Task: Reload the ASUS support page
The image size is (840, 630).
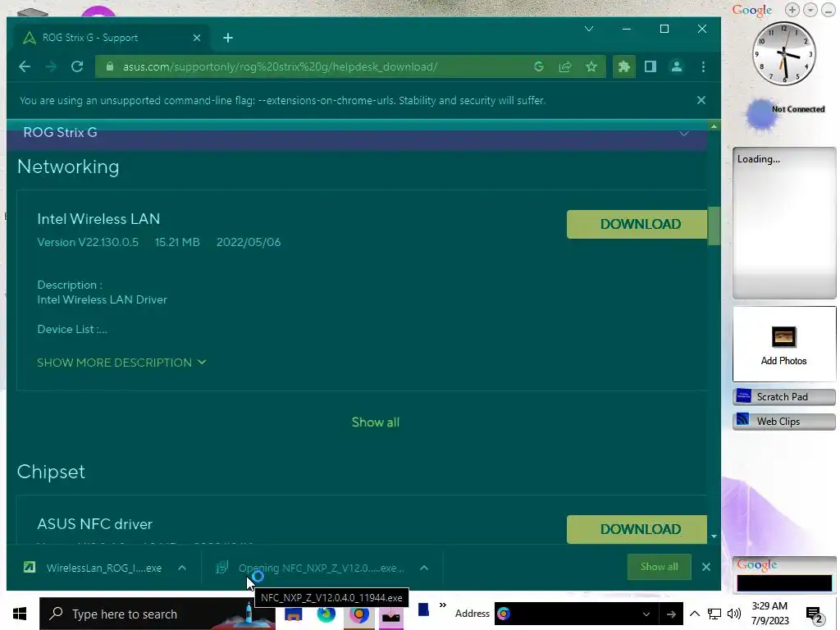Action: [77, 66]
